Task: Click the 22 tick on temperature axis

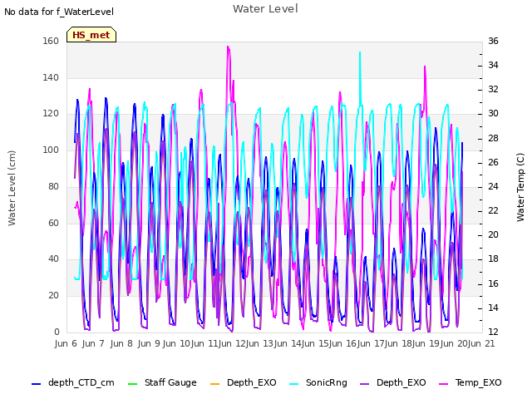Action: tap(493, 210)
